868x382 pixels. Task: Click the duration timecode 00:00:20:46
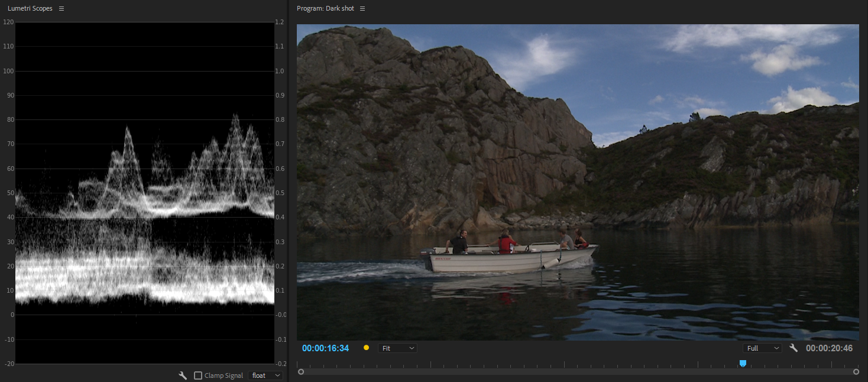[829, 348]
